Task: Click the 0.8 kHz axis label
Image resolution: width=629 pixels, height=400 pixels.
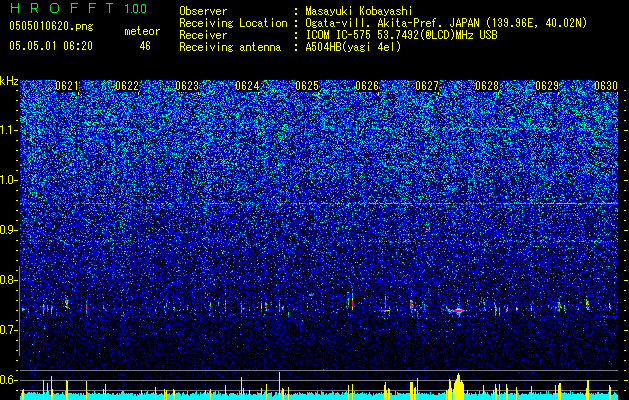Action: [7, 280]
